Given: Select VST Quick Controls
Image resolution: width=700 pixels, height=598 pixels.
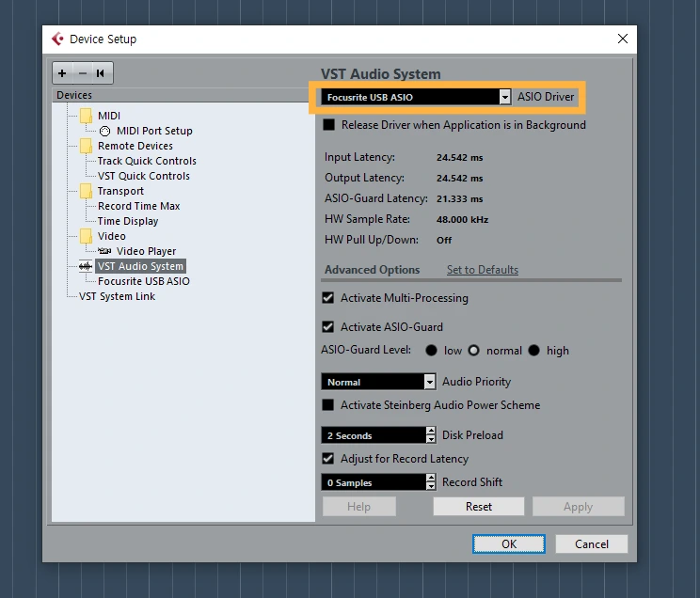Looking at the screenshot, I should click(144, 176).
